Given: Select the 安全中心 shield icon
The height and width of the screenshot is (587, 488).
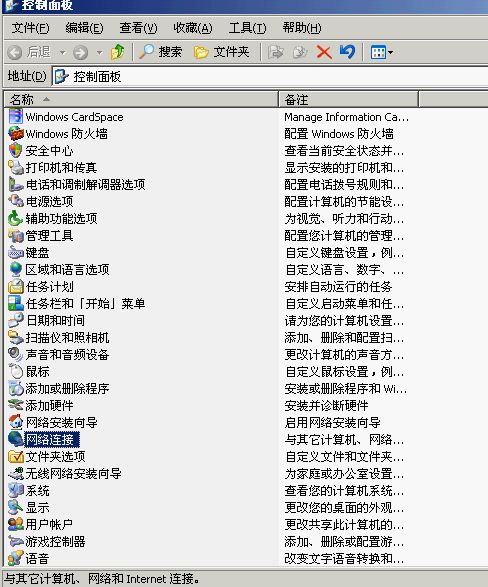Looking at the screenshot, I should (16, 150).
